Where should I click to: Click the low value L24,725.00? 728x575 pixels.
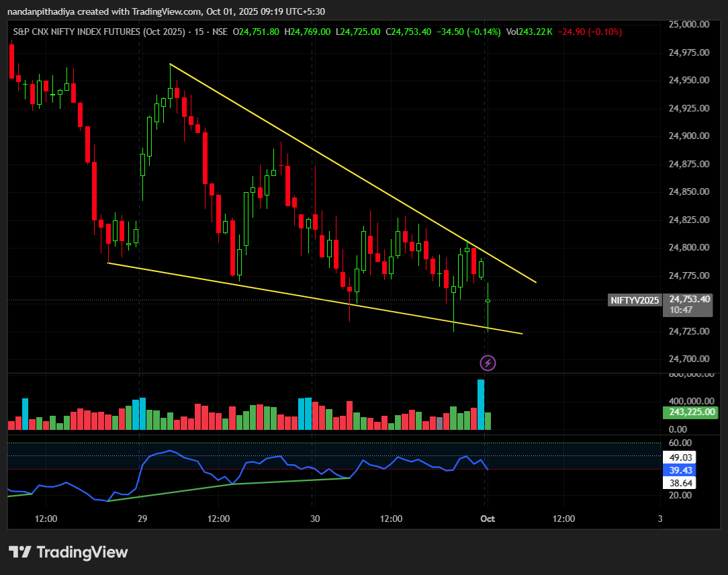(358, 32)
